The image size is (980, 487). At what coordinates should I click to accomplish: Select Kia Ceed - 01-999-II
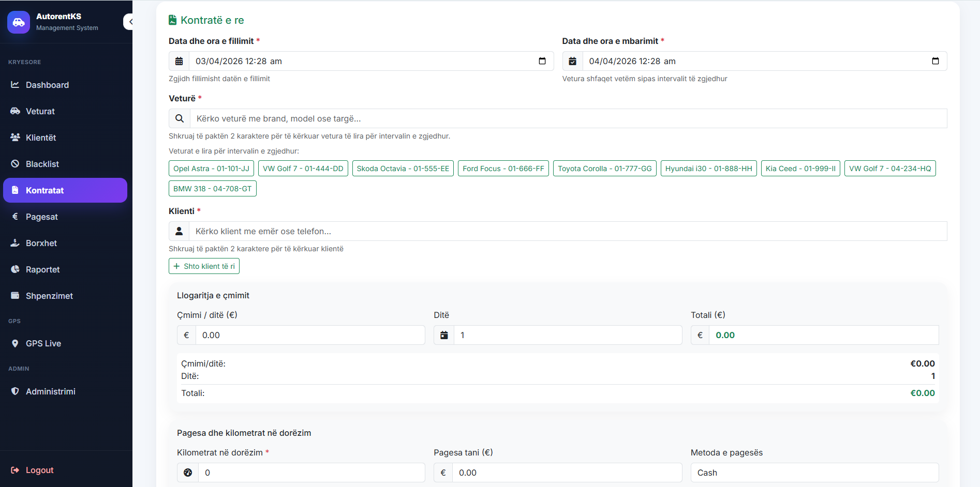tap(800, 169)
